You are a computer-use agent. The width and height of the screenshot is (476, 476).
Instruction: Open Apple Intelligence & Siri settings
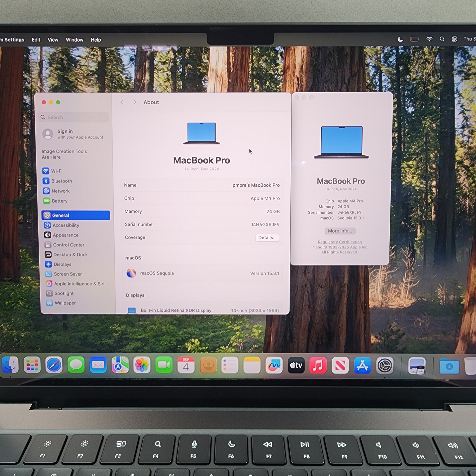pos(75,283)
